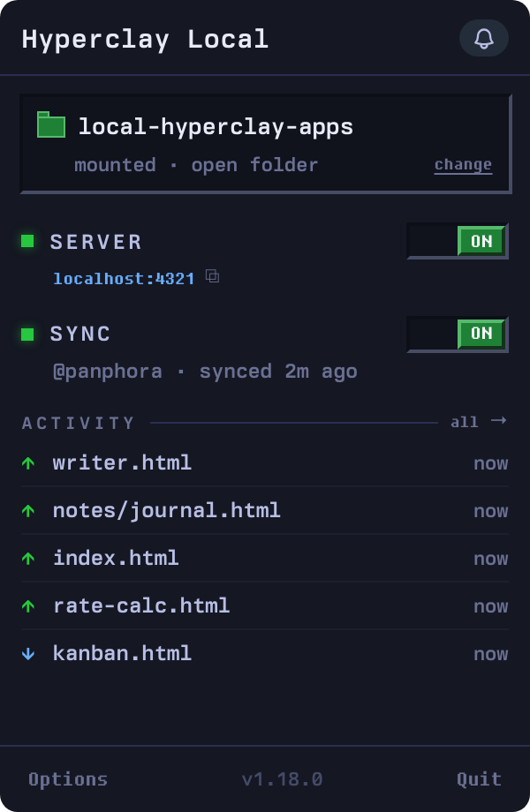Toggle the SYNC switch off
The width and height of the screenshot is (530, 812).
(x=458, y=334)
